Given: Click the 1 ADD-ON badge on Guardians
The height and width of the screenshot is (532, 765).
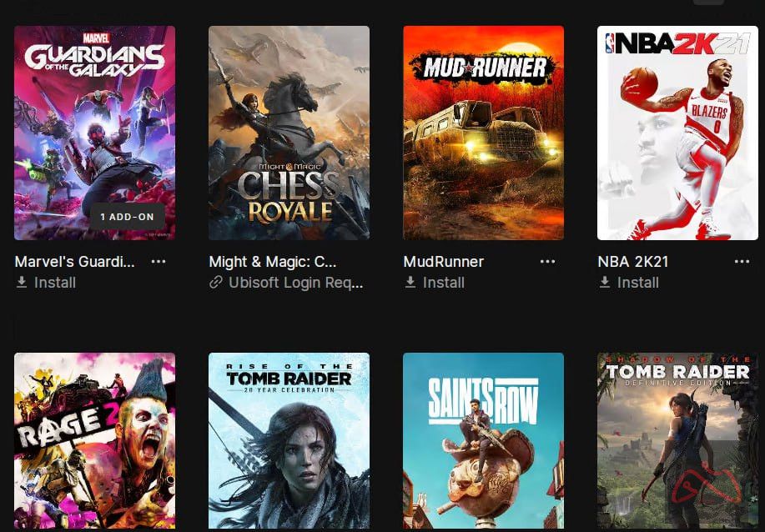Looking at the screenshot, I should (128, 217).
